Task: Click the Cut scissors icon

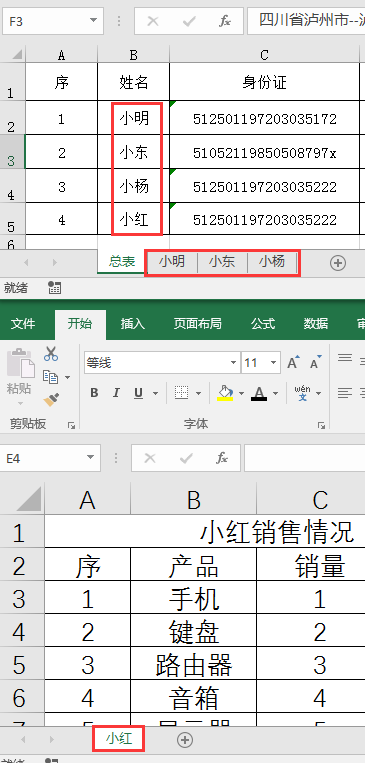Action: [x=51, y=354]
